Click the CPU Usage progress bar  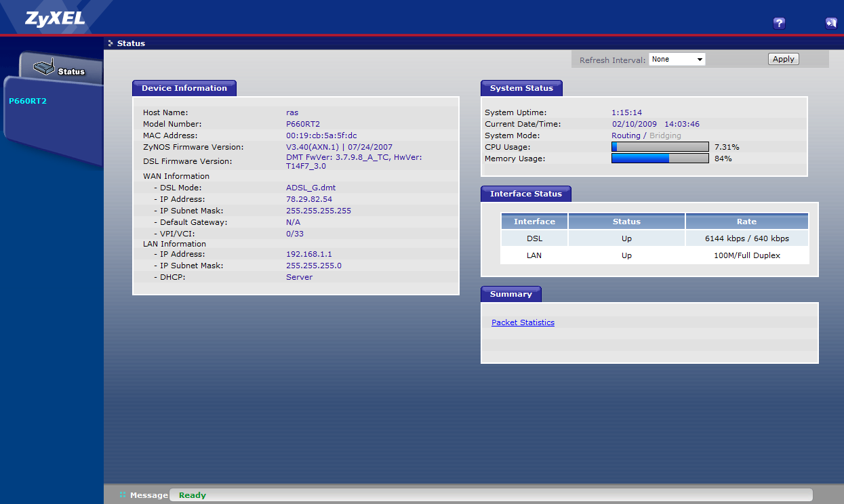[x=660, y=147]
